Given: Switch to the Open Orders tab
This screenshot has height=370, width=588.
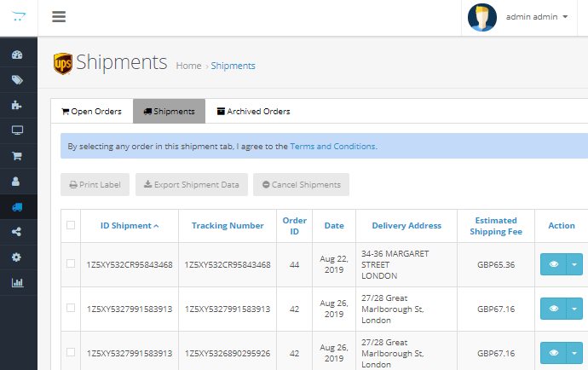Looking at the screenshot, I should pyautogui.click(x=92, y=112).
